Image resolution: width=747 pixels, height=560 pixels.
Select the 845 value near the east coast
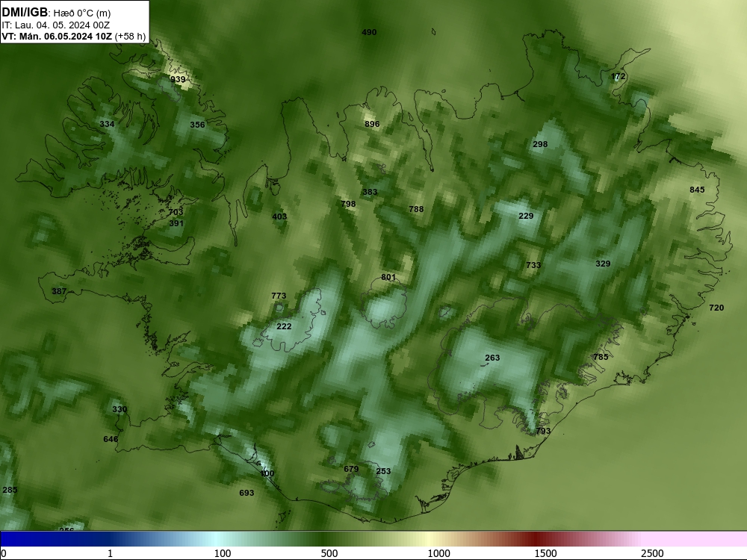tap(697, 190)
